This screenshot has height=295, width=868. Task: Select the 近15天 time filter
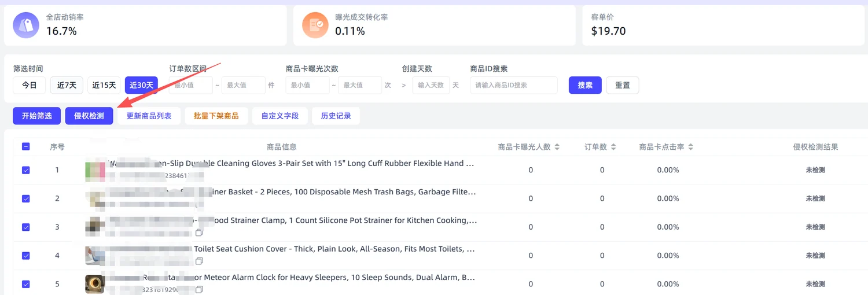tap(104, 85)
